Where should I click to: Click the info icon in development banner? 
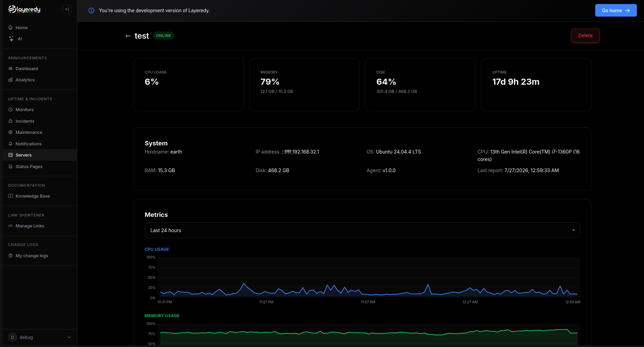click(x=91, y=11)
